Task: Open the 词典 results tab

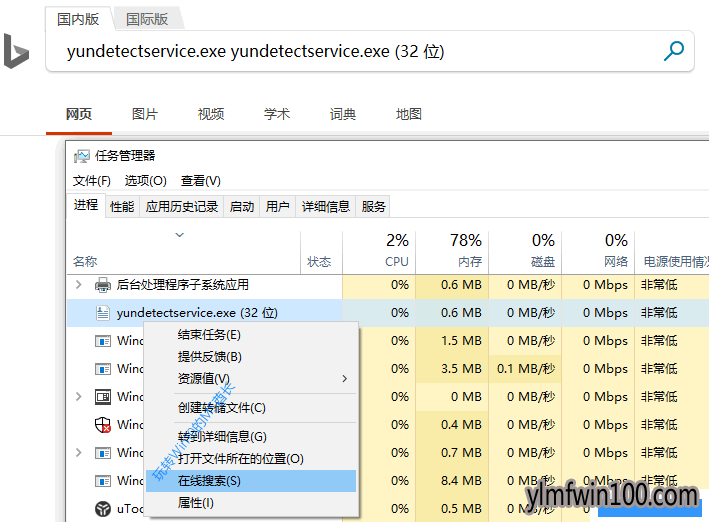Action: pos(343,114)
